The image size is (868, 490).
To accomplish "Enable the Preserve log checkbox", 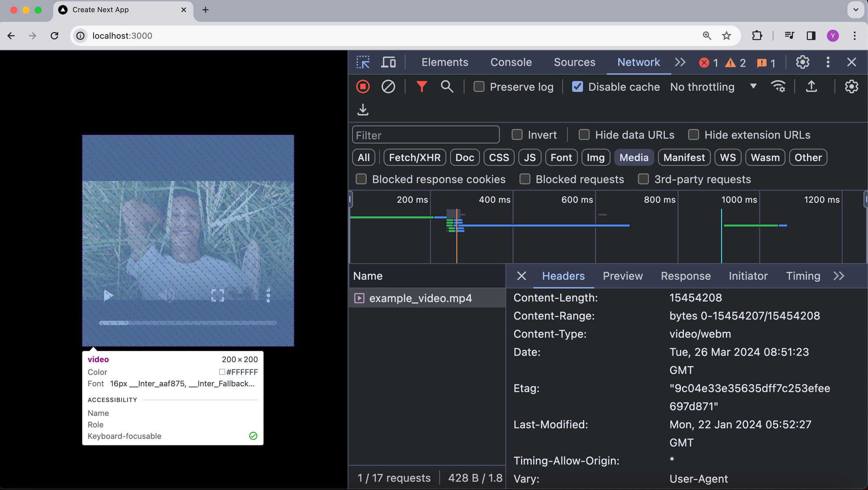I will 479,87.
